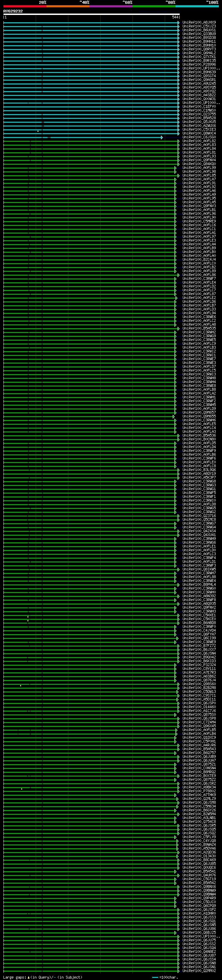Click the cyan alignment bar for UniRef100_B9H639
Viewport: 222px width, 980px height.
click(x=91, y=72)
